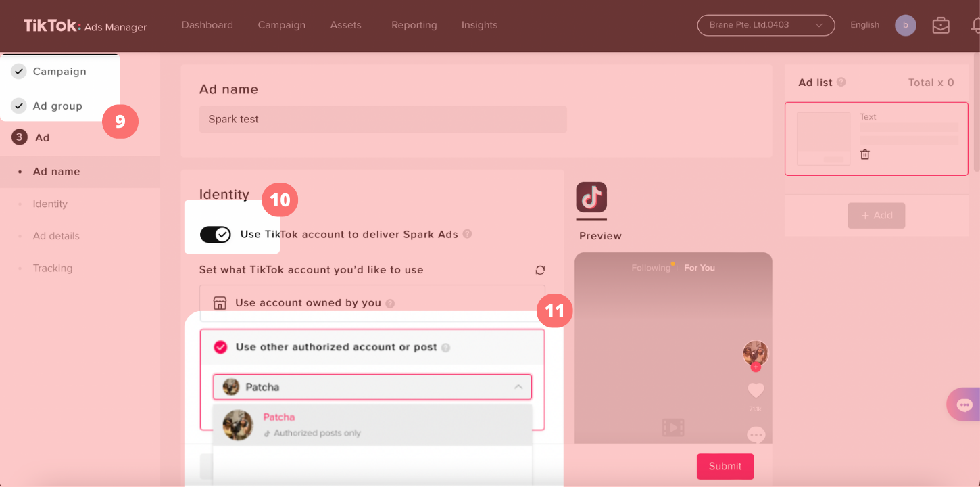The height and width of the screenshot is (487, 980).
Task: Click the user avatar 'b' icon
Action: point(906,26)
